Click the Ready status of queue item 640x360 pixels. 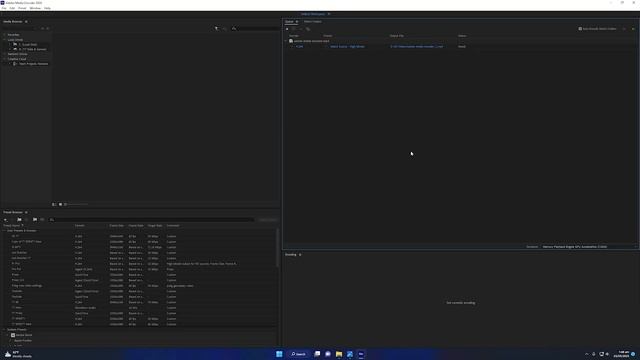click(462, 47)
